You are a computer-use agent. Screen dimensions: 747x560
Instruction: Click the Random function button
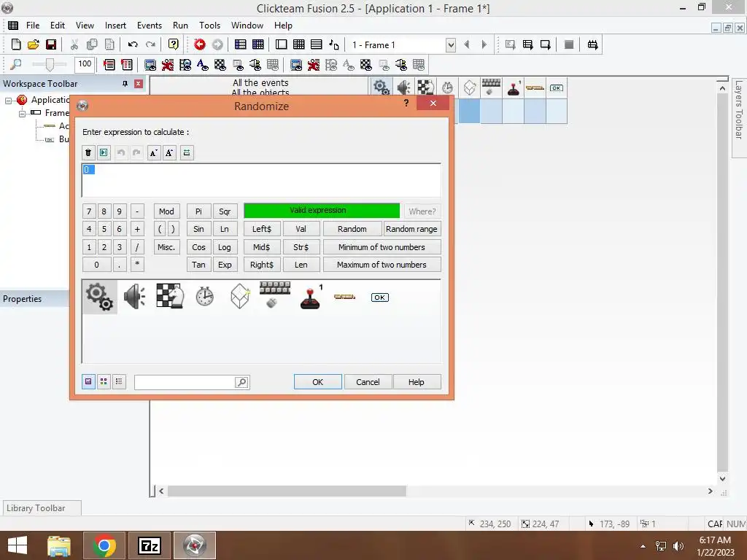[x=352, y=229]
